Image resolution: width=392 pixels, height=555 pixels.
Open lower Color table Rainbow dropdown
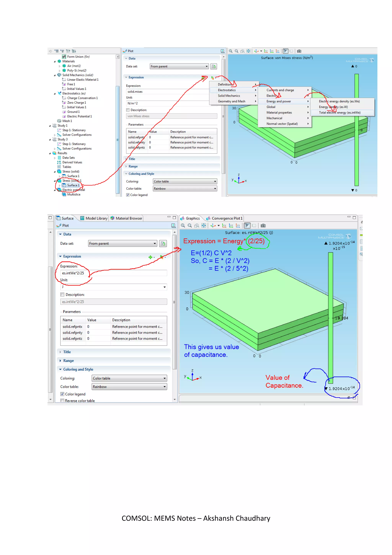click(129, 387)
